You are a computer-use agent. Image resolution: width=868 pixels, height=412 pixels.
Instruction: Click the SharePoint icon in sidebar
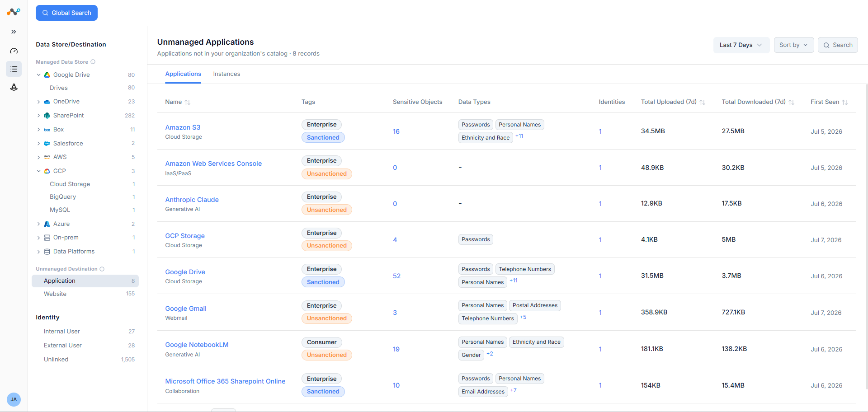(x=47, y=116)
